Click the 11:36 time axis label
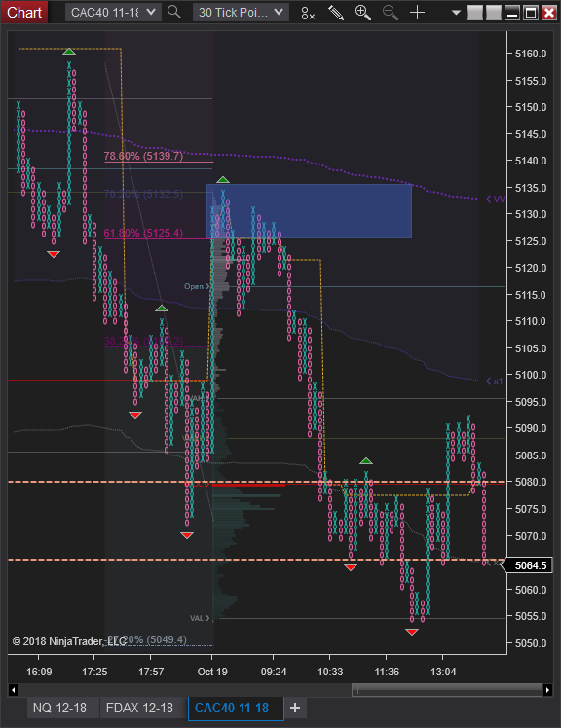The height and width of the screenshot is (728, 561). [387, 672]
